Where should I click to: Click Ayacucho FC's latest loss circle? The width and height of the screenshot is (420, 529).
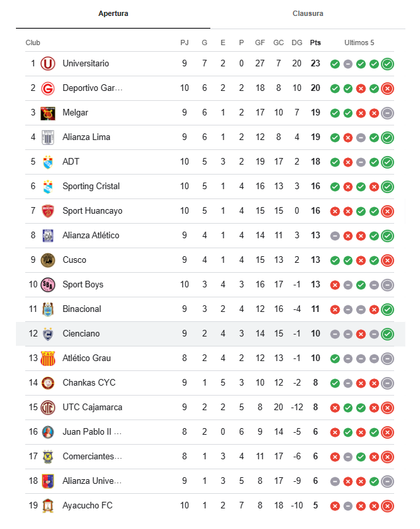[387, 506]
